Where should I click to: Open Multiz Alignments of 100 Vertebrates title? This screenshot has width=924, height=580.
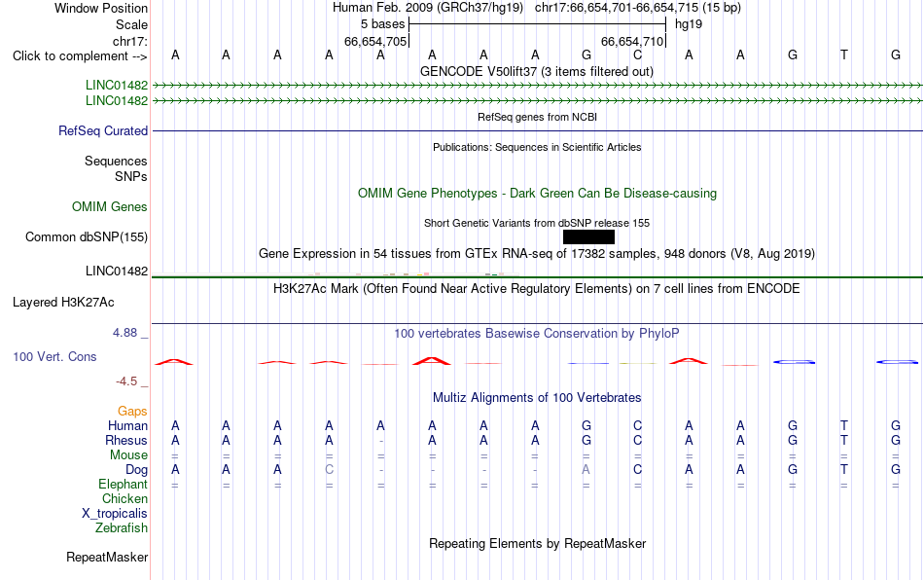(537, 398)
